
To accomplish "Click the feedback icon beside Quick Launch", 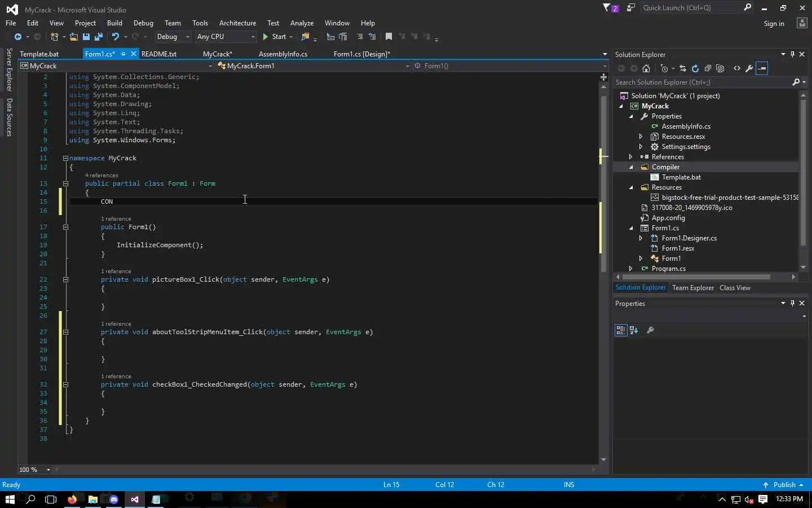I will click(x=631, y=8).
